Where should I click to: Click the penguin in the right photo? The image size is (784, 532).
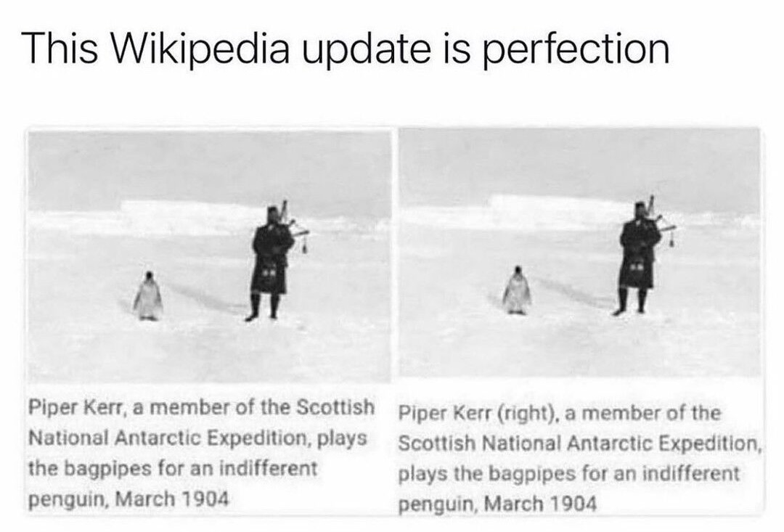click(517, 290)
